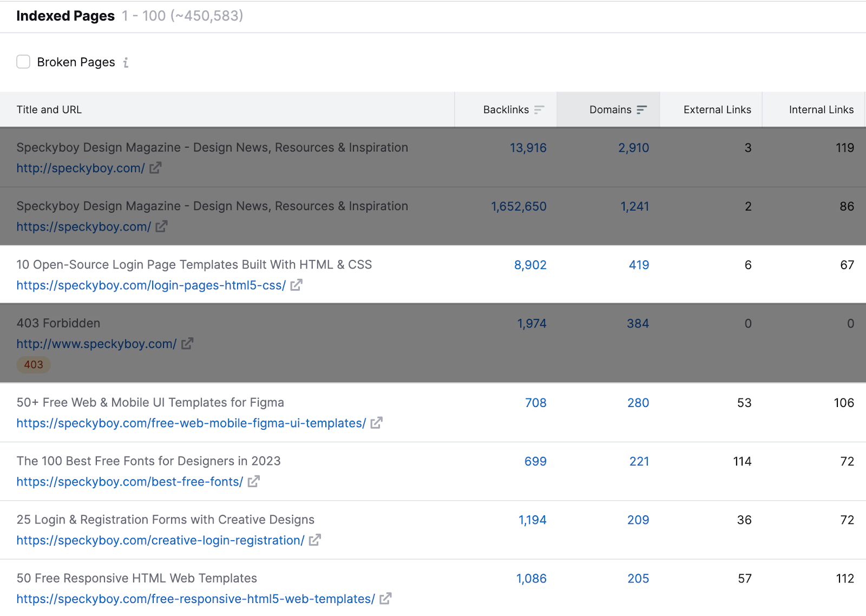Open http://speckyboy.com/ via its external link icon
866x616 pixels.
(155, 168)
